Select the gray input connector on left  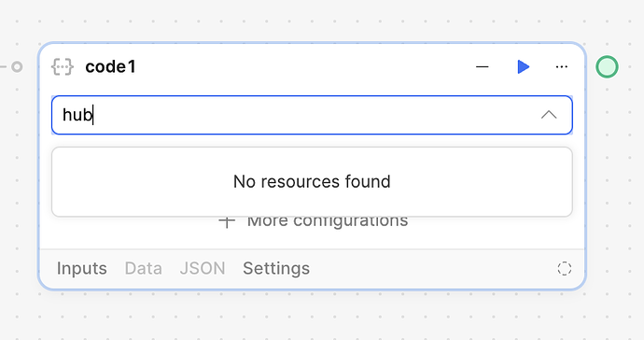[17, 66]
